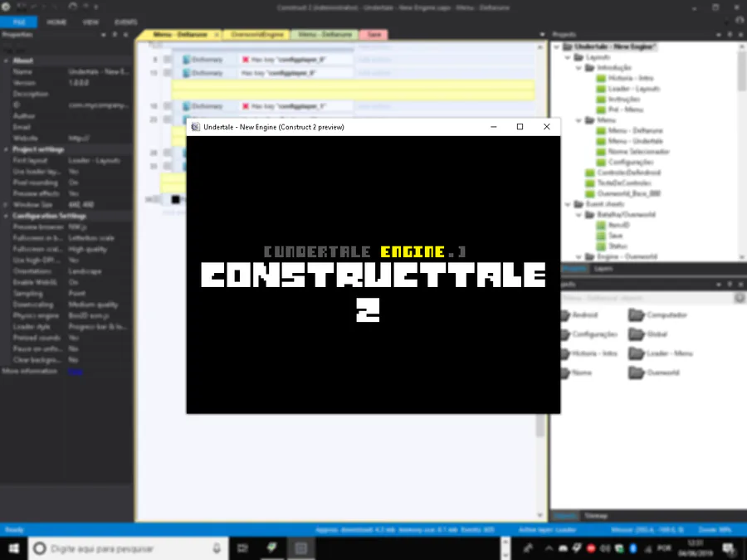Select the Name property value
The height and width of the screenshot is (560, 747).
point(99,72)
